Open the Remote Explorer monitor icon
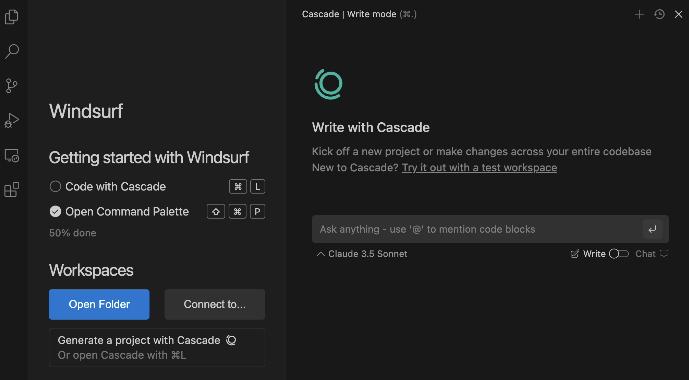The image size is (689, 380). (11, 156)
